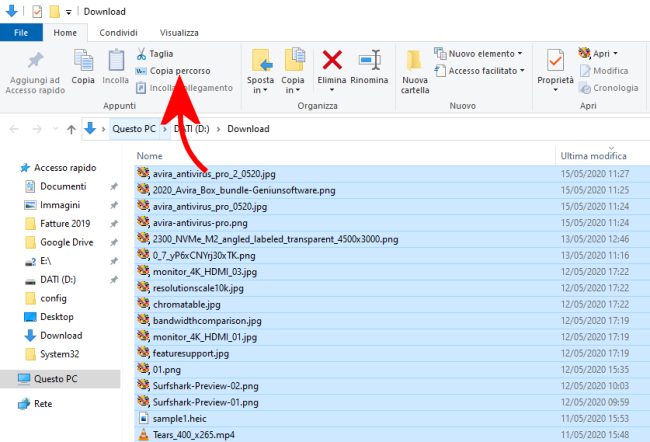Click Cronologia in the Apri group

coord(609,88)
